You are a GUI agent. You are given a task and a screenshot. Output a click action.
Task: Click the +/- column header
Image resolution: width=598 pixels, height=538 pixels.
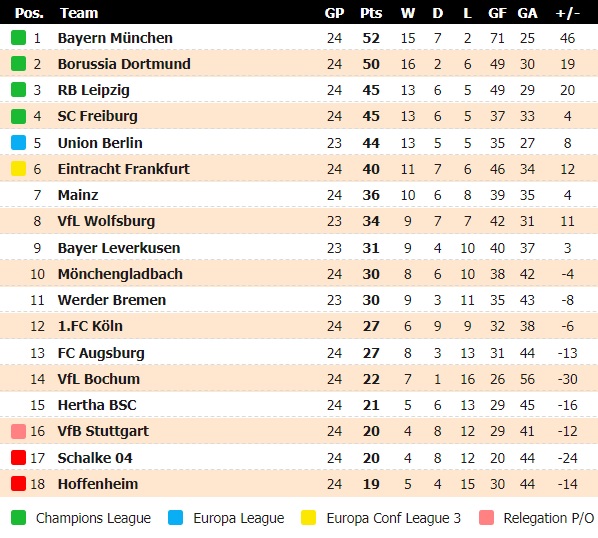[567, 13]
